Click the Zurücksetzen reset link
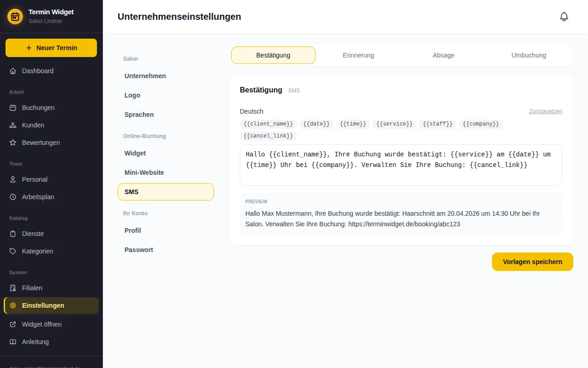 (546, 111)
